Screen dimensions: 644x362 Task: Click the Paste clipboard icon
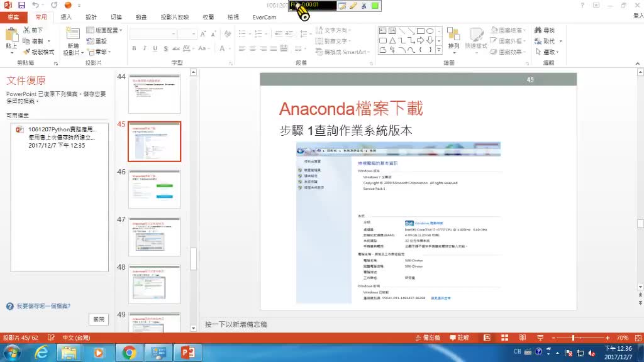11,36
